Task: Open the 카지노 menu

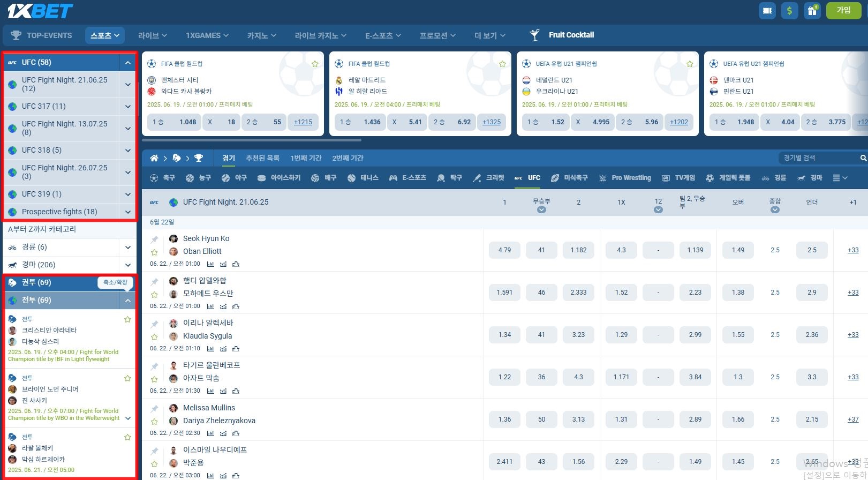Action: [261, 35]
